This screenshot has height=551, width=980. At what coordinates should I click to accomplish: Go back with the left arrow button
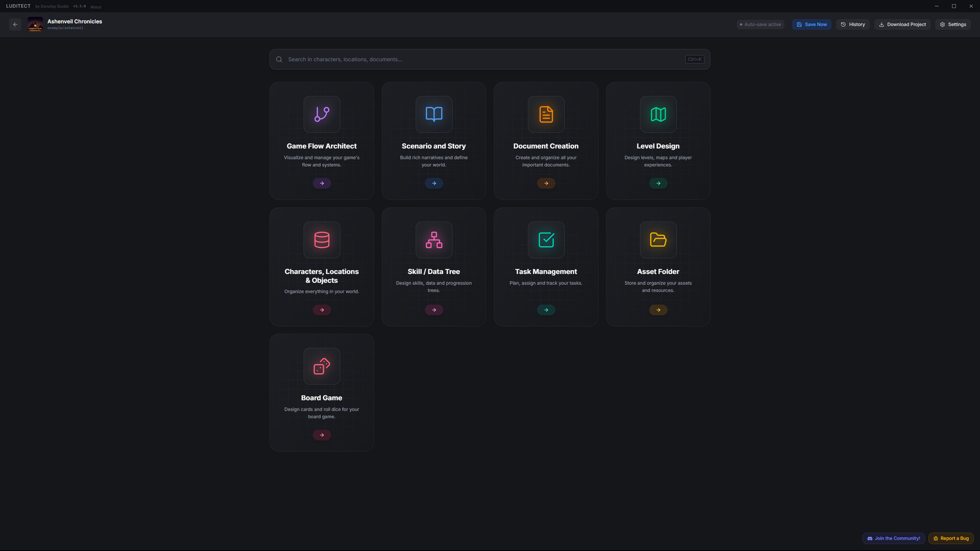tap(15, 24)
